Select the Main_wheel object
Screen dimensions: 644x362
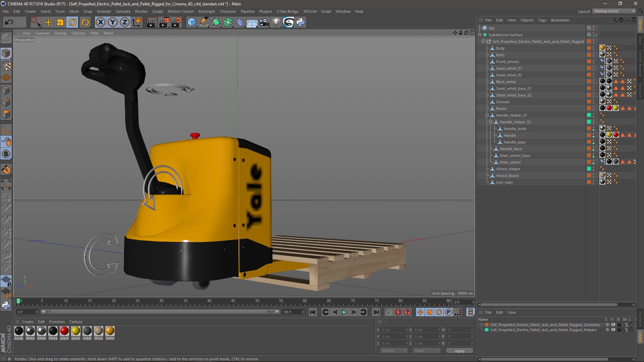510,162
